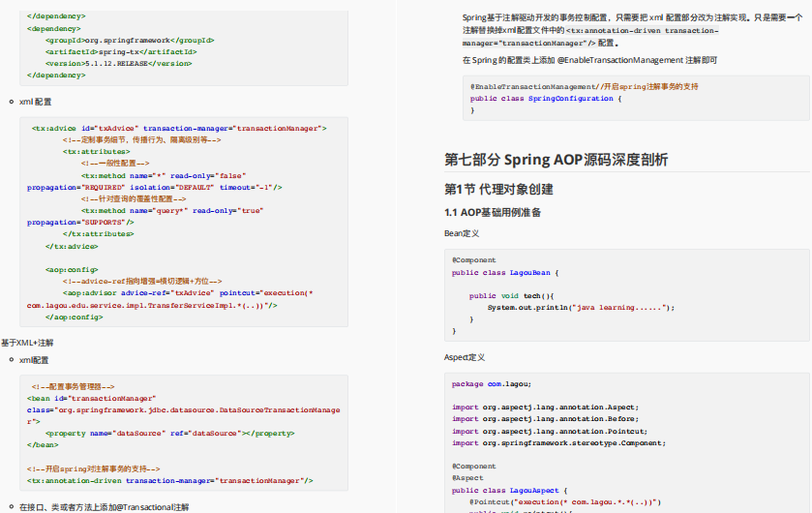Click the 'public class LagouAspect {' line

510,490
